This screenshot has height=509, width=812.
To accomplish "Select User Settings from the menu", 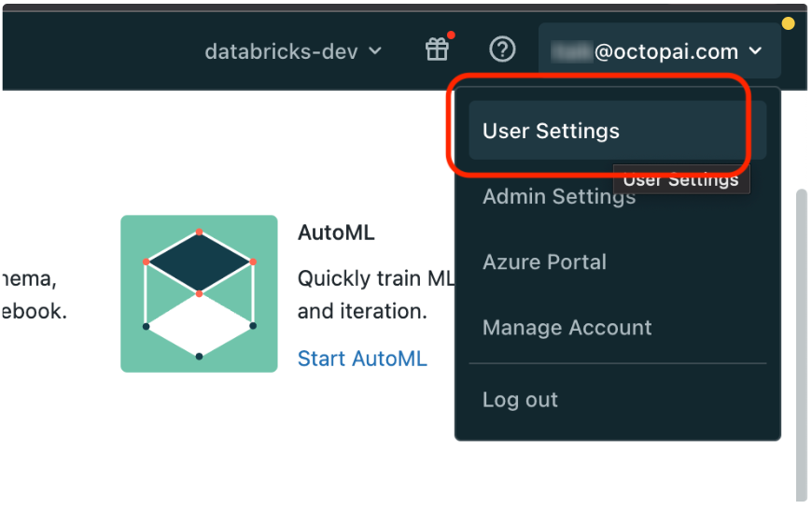I will coord(551,131).
